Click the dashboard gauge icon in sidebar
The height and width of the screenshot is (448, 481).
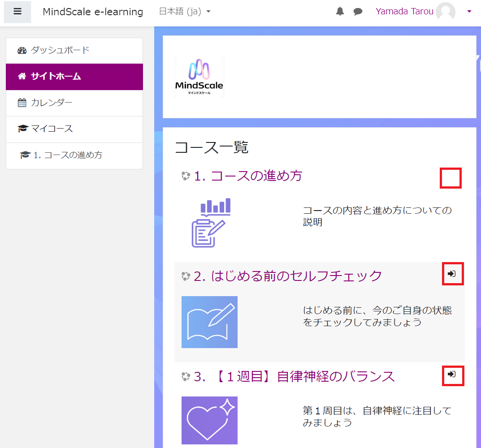coord(22,51)
